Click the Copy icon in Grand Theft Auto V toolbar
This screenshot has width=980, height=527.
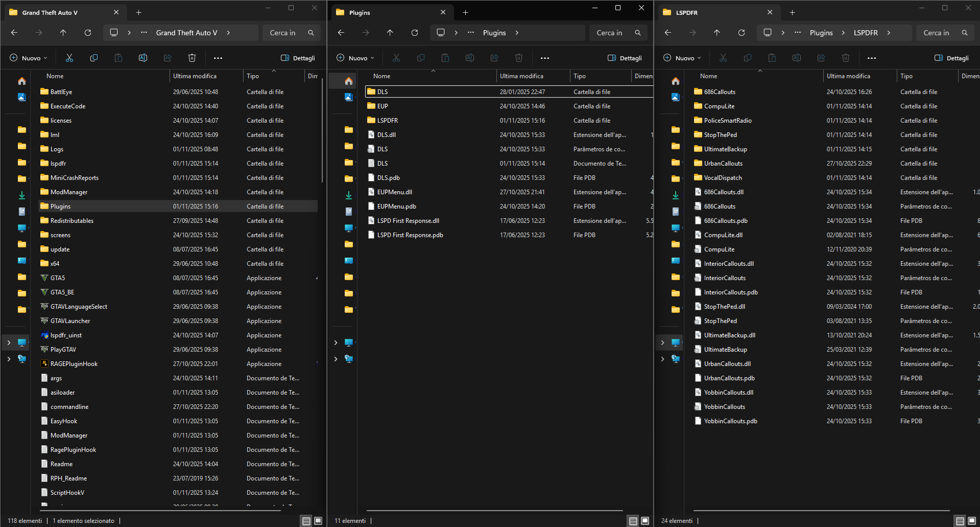pyautogui.click(x=94, y=58)
